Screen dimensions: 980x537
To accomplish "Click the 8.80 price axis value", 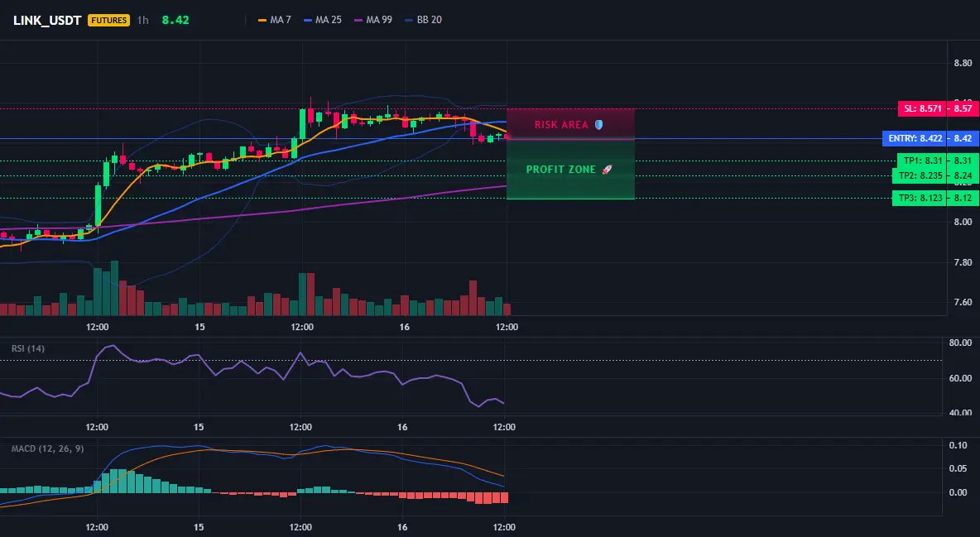I will pos(963,63).
